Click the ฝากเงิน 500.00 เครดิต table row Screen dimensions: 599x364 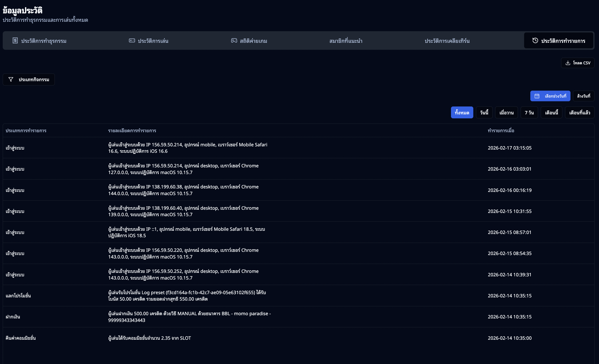(x=190, y=317)
